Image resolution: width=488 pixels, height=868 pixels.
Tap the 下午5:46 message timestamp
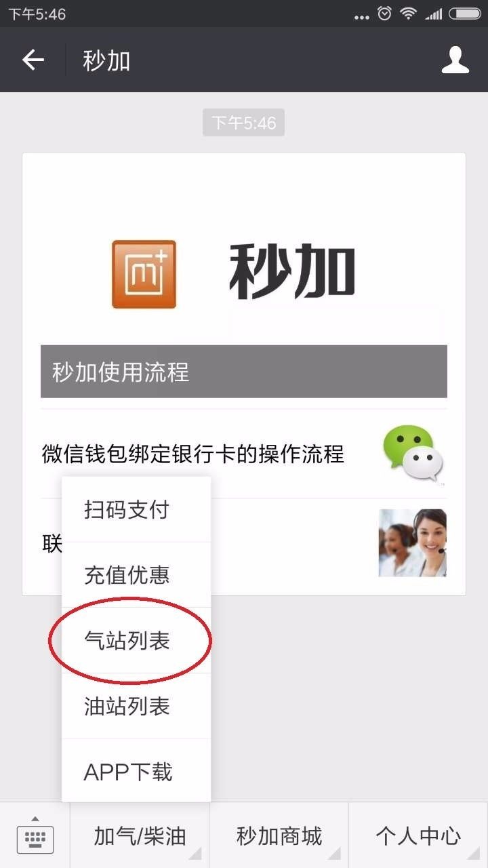tap(243, 123)
